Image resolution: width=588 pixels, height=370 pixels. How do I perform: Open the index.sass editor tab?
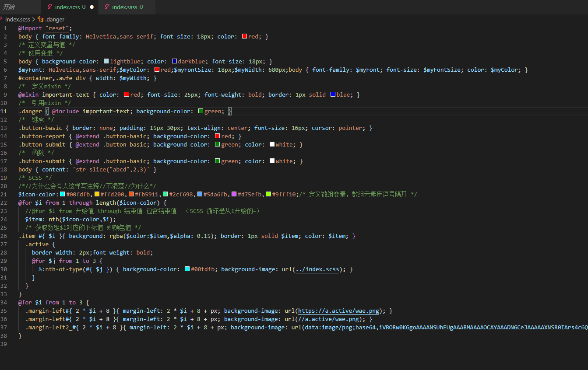(124, 7)
